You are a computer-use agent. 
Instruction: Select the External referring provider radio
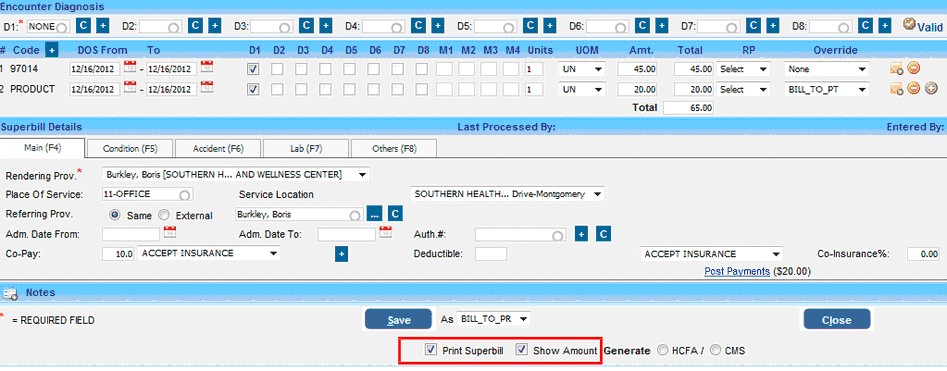point(164,215)
